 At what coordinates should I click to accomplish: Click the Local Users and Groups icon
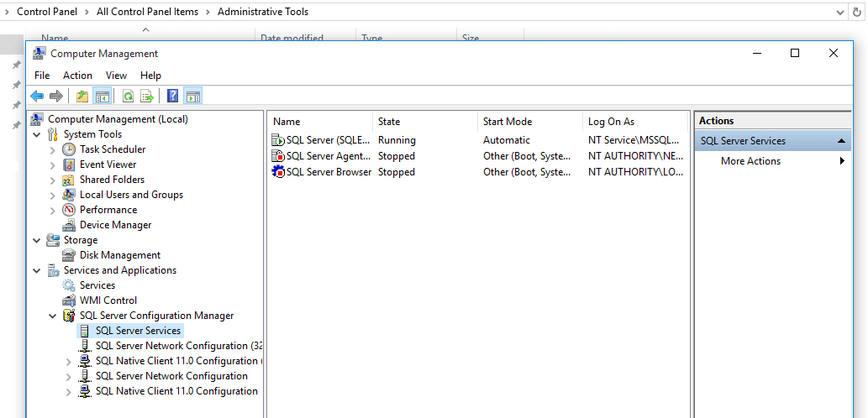(69, 195)
